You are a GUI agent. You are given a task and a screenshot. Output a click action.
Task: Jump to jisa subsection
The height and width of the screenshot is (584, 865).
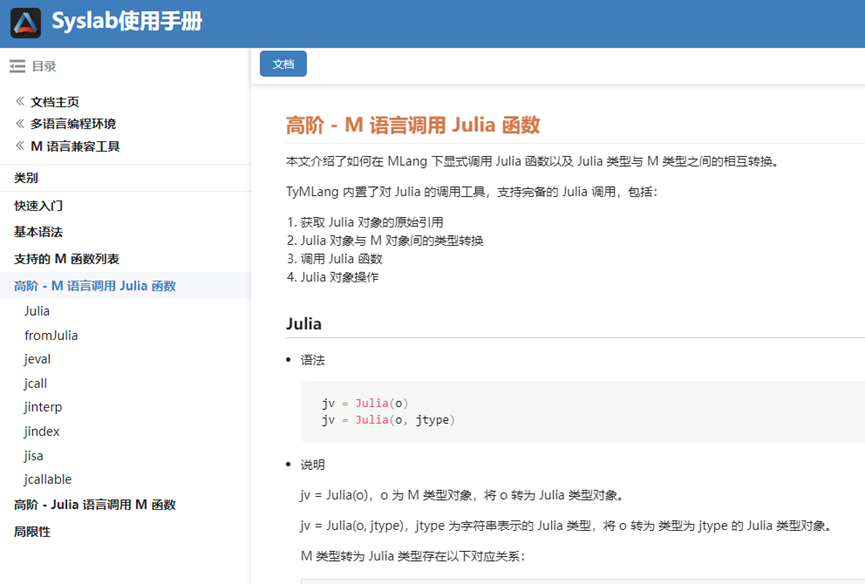(x=34, y=456)
